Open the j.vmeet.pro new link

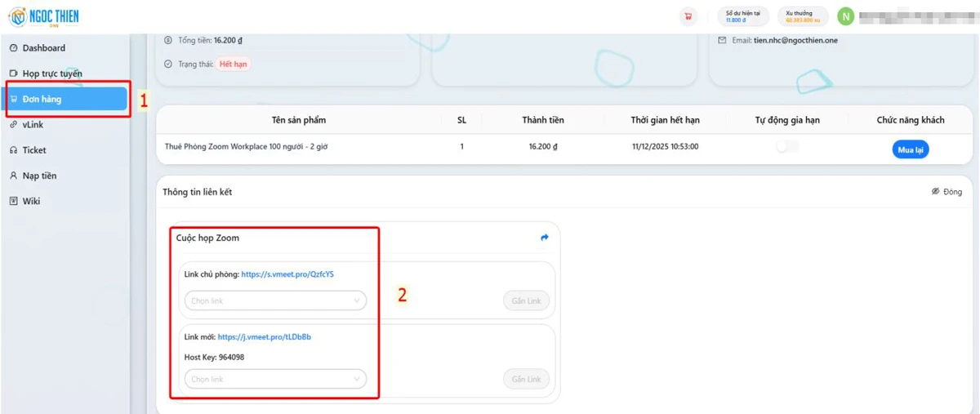coord(264,336)
